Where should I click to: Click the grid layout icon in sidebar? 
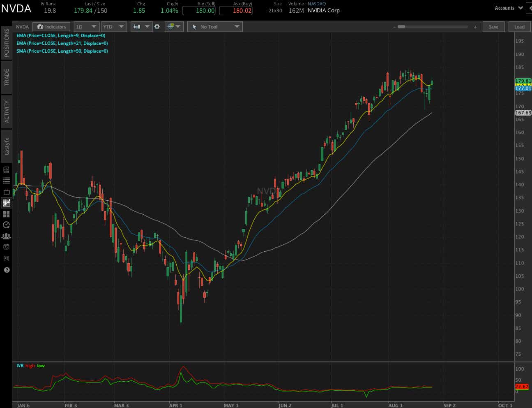(6, 214)
